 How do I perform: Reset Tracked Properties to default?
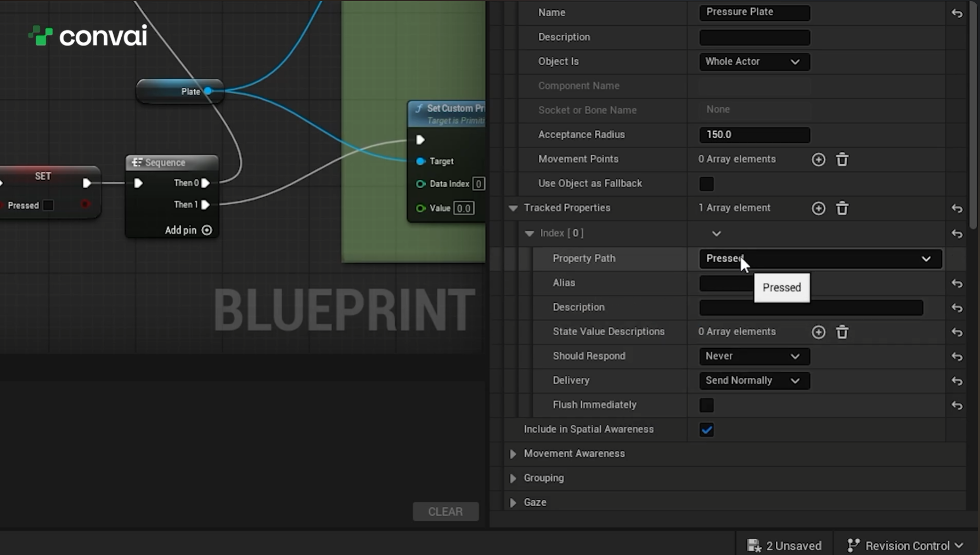click(x=957, y=208)
